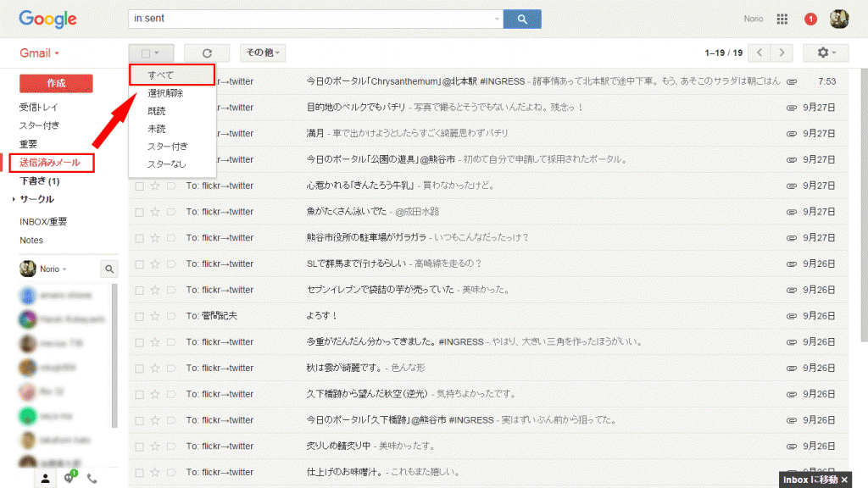Image resolution: width=868 pixels, height=488 pixels.
Task: Choose すべて from the selection menu
Action: 160,75
